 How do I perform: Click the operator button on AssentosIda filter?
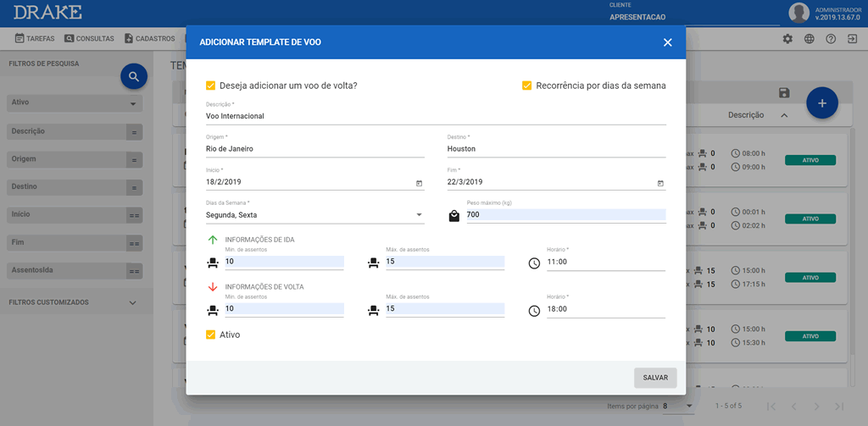point(134,271)
